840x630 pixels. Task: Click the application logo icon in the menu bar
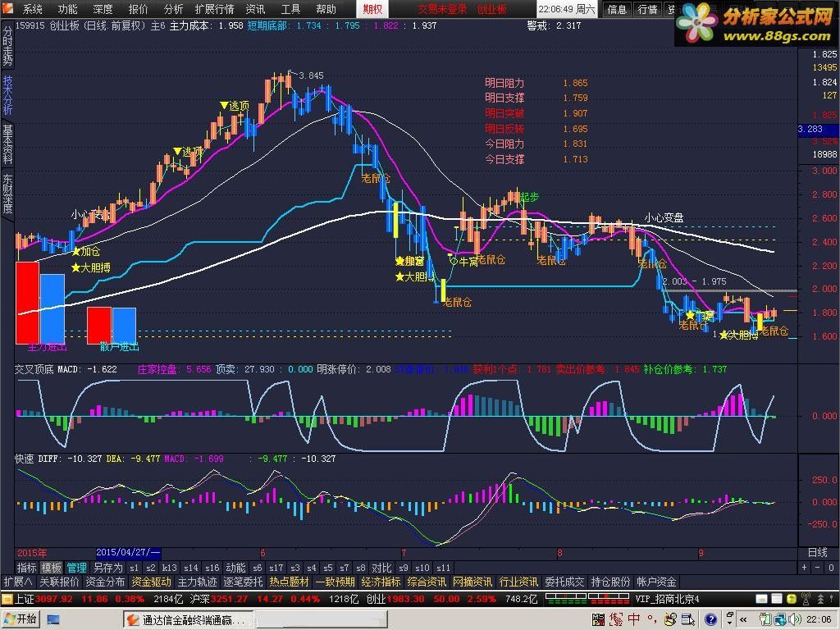click(7, 8)
